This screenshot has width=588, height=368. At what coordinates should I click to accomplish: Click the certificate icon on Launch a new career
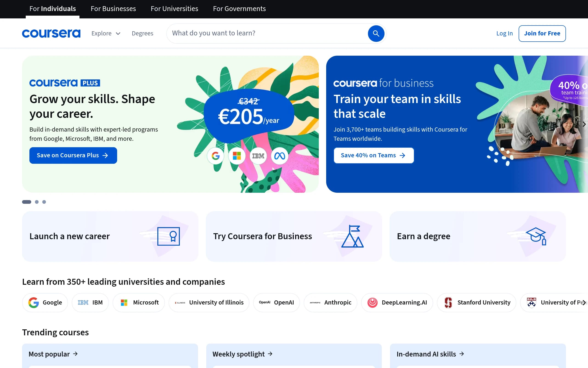click(168, 236)
